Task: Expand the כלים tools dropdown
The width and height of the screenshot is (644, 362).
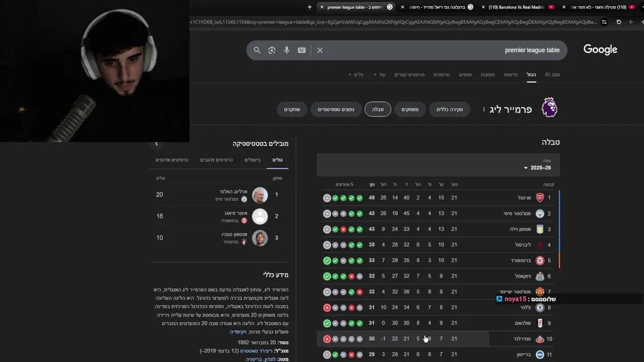Action: pyautogui.click(x=356, y=74)
